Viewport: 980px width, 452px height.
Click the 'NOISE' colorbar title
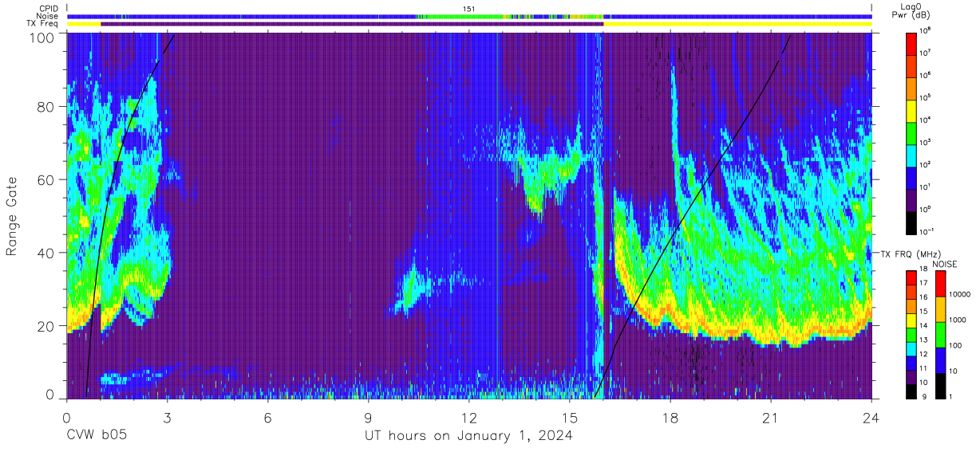coord(946,263)
